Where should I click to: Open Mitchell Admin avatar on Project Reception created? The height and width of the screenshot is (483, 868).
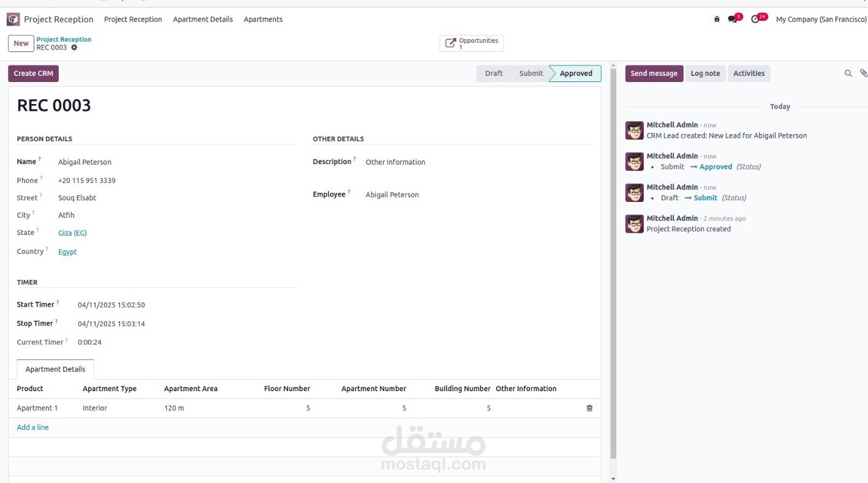point(635,223)
